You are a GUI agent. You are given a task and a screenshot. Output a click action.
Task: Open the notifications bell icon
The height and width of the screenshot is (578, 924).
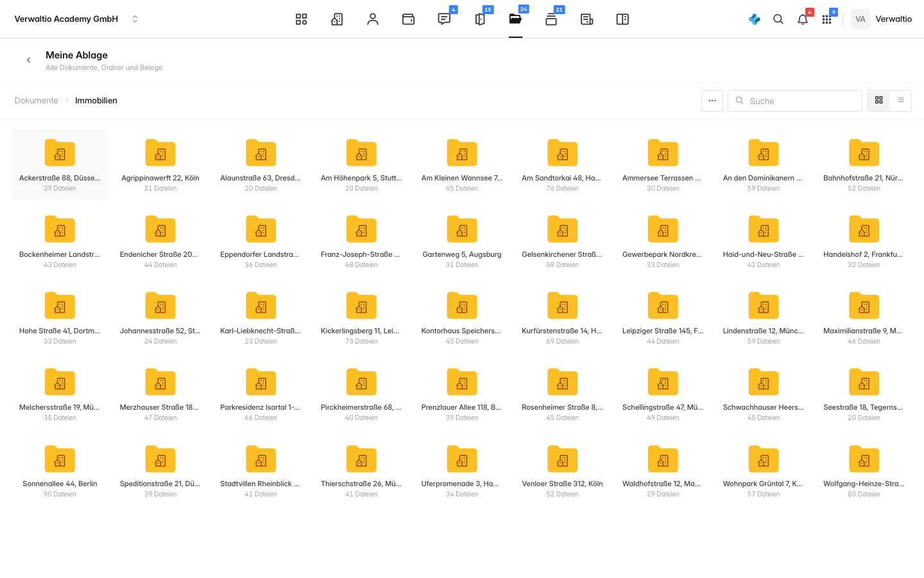tap(803, 19)
